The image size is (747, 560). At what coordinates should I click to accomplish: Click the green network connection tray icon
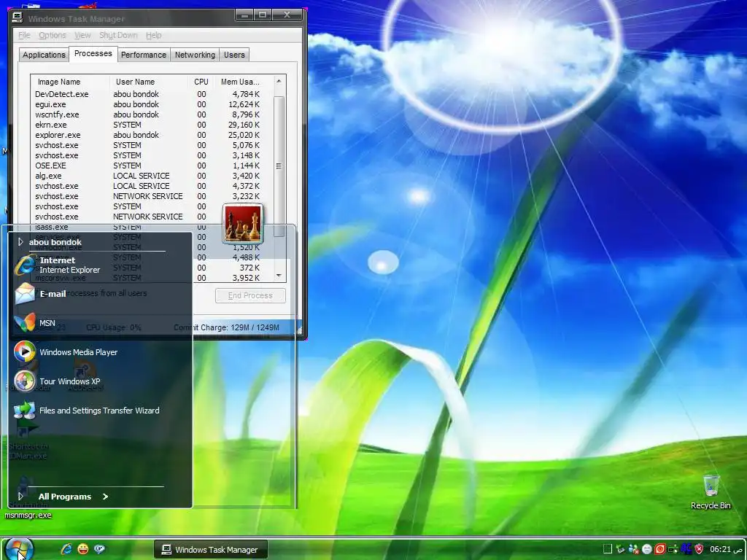coord(673,549)
